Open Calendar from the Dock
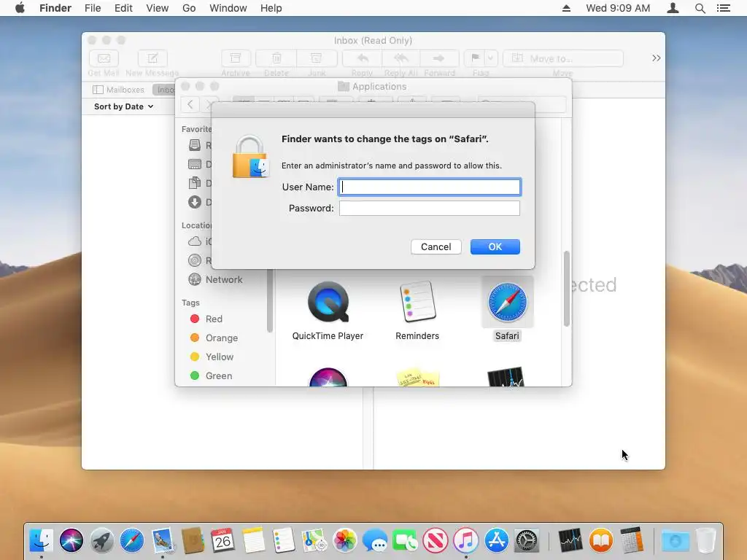Screen dimensions: 747x560 click(x=222, y=540)
